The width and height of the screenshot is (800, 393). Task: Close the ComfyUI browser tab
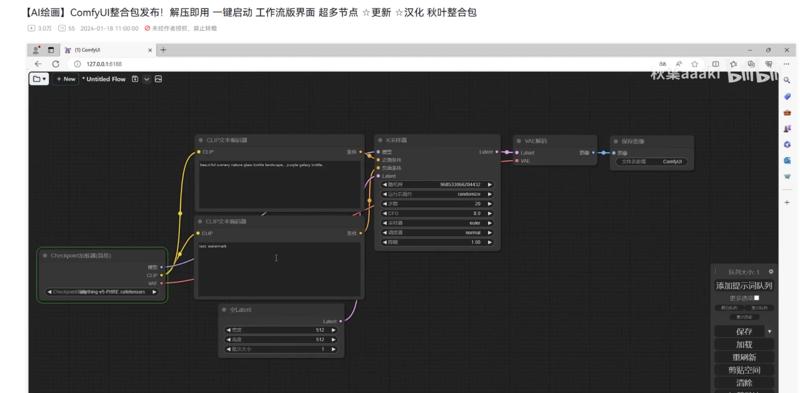click(x=150, y=50)
